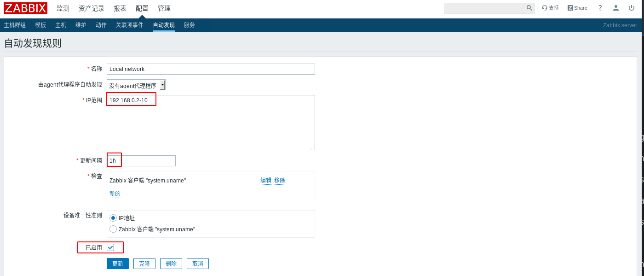644x276 pixels.
Task: Click the 删除 button
Action: (x=171, y=264)
